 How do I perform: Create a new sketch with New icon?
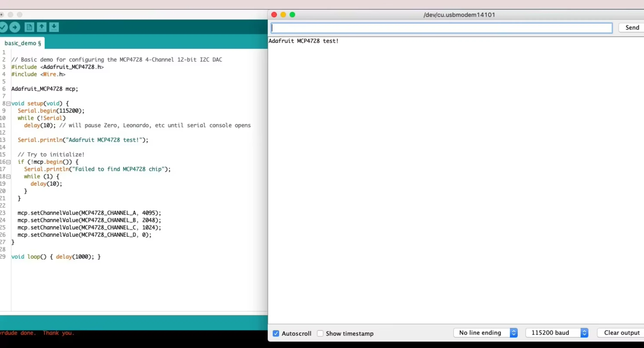point(29,27)
